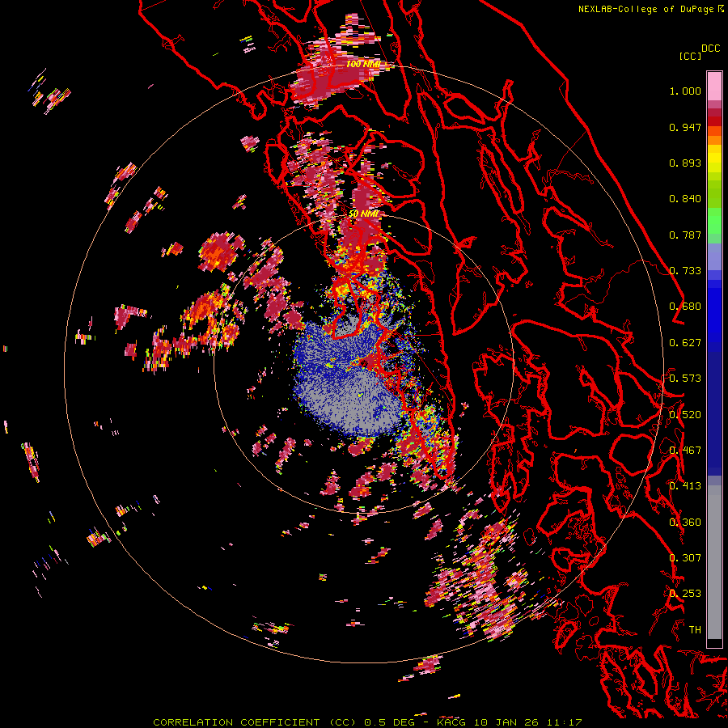728x728 pixels.
Task: Select the 1.000 value on the legend
Action: click(x=685, y=91)
